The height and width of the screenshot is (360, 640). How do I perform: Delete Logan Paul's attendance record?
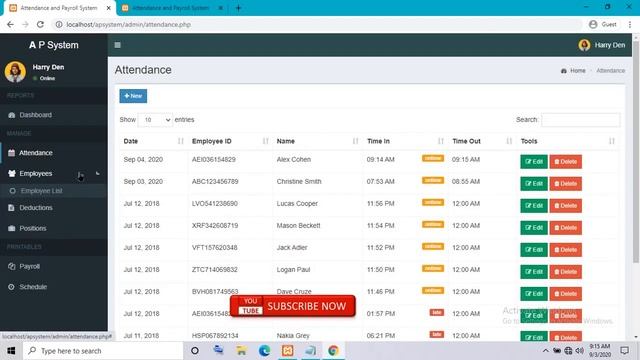pos(566,272)
